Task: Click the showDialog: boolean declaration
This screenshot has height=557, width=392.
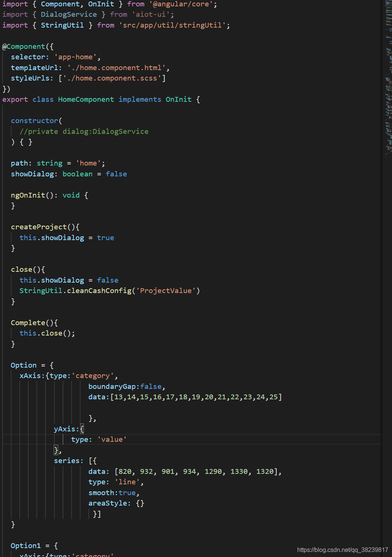Action: pyautogui.click(x=69, y=174)
